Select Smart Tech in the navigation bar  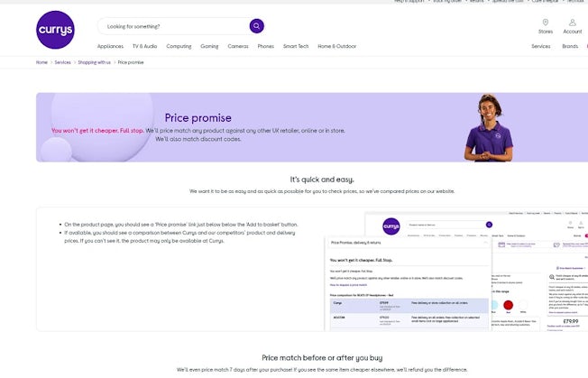[x=295, y=46]
